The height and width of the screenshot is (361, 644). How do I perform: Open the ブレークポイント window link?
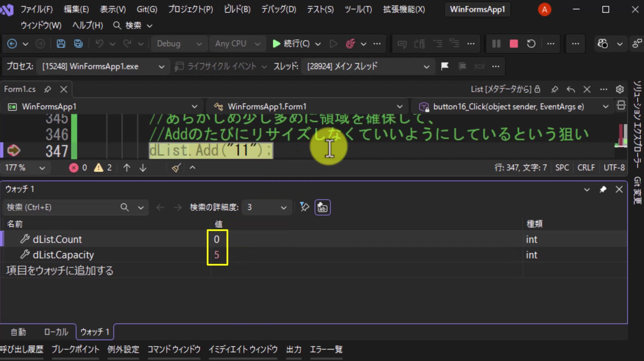pyautogui.click(x=75, y=350)
